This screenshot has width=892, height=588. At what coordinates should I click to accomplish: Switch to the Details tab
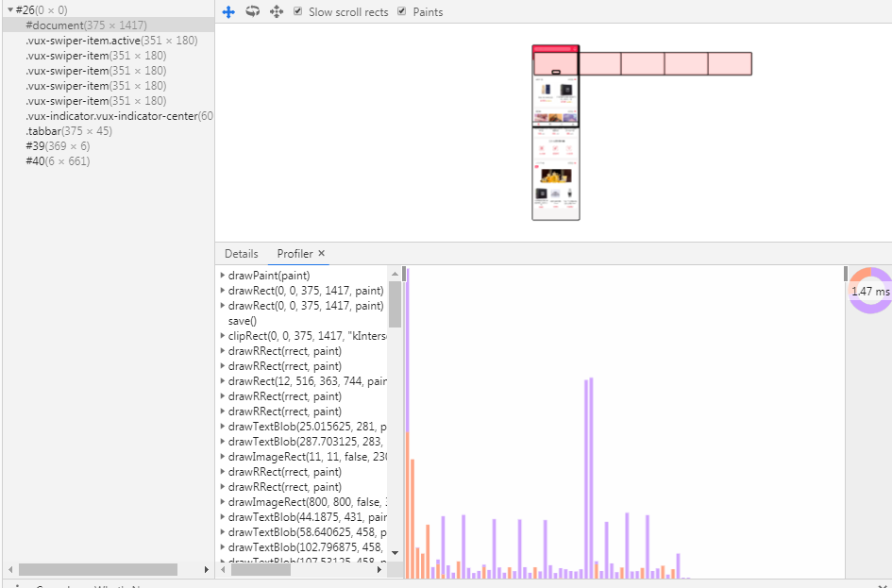(x=242, y=254)
